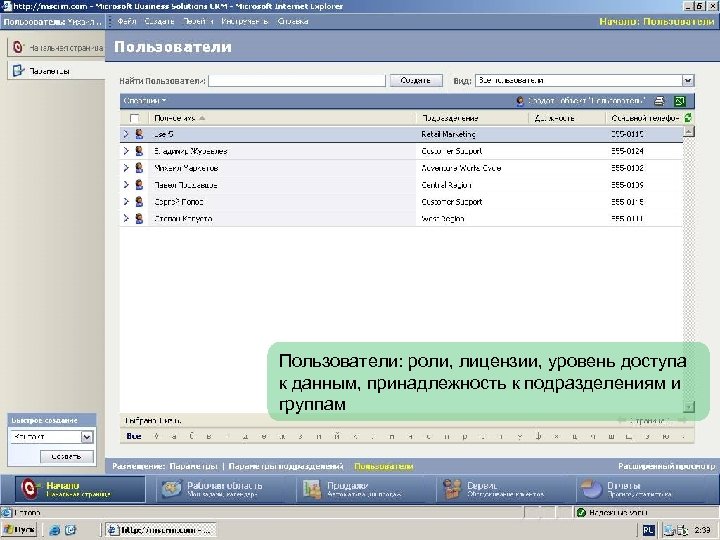Click the phone number 555-0124
Screen dimensions: 720x540
click(627, 151)
